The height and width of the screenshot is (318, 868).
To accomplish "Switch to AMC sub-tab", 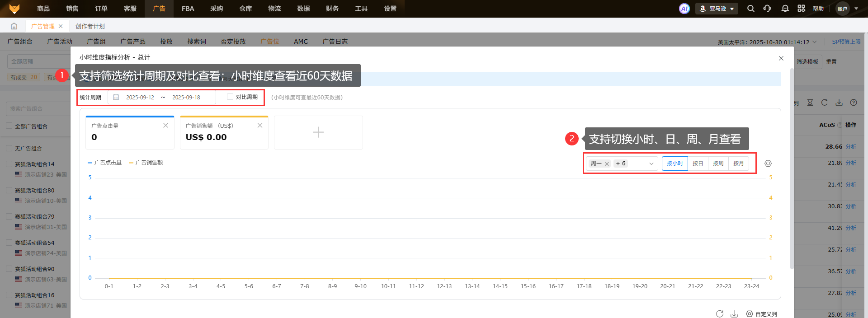I will [x=301, y=42].
